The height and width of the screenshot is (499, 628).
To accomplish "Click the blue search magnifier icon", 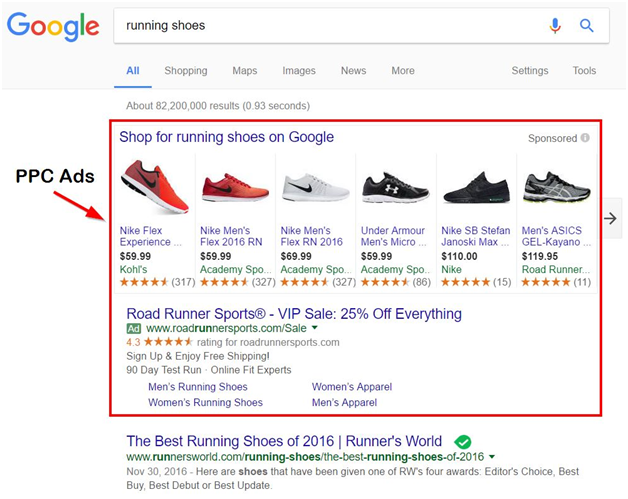I will click(x=587, y=26).
